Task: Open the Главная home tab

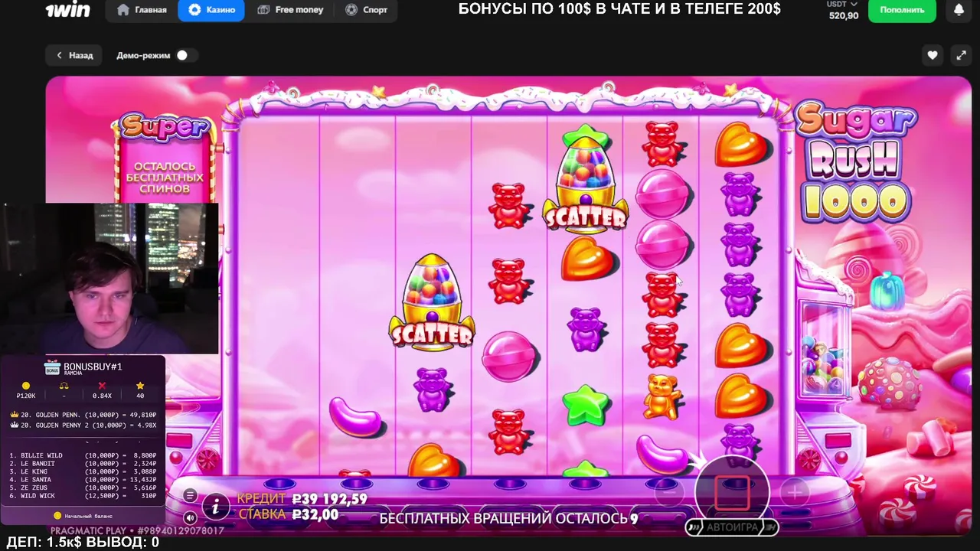Action: tap(142, 10)
